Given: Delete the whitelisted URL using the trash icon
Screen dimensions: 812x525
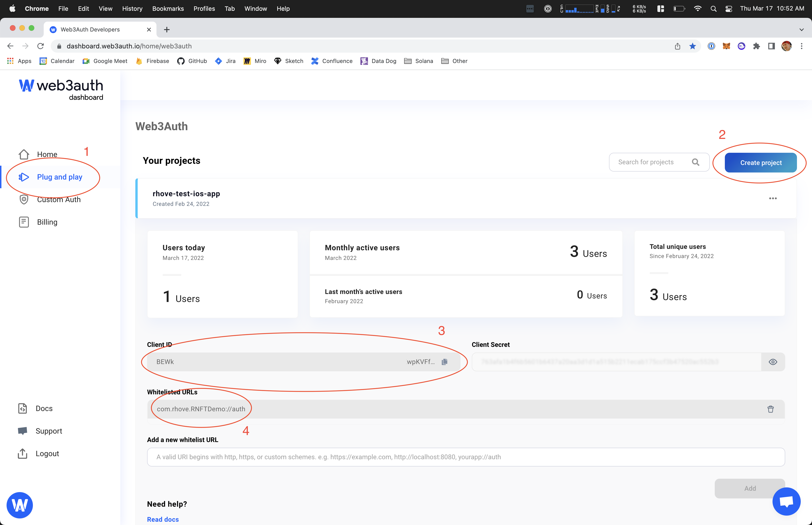Looking at the screenshot, I should (770, 409).
